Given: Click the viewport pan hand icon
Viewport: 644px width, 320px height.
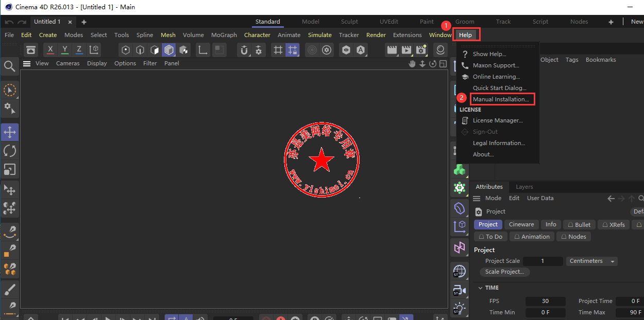Looking at the screenshot, I should [x=412, y=64].
